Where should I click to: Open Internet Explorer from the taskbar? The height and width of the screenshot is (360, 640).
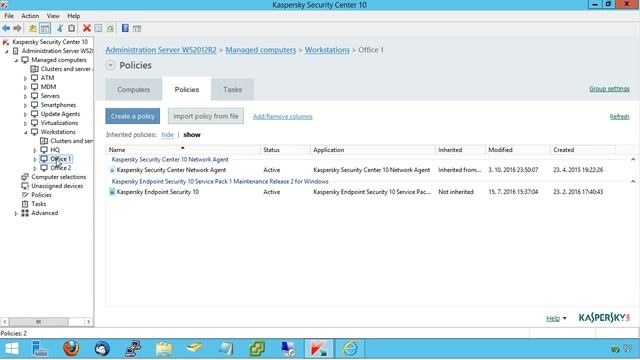pyautogui.click(x=350, y=349)
